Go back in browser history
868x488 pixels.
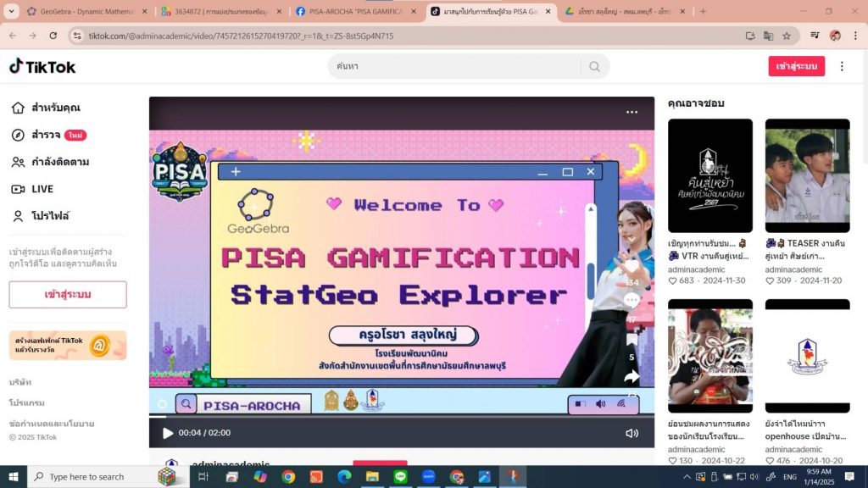click(x=13, y=36)
